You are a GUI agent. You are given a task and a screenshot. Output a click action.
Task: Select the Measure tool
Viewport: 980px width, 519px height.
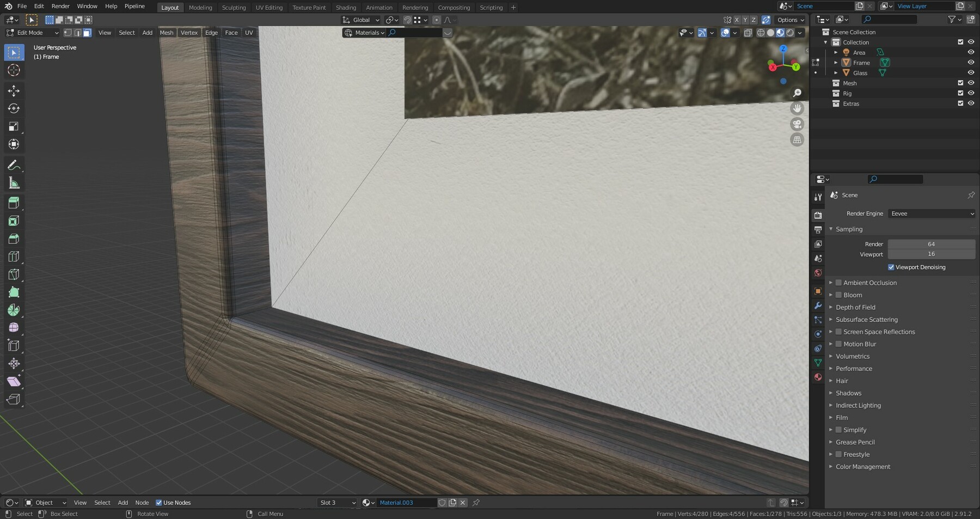pos(14,183)
